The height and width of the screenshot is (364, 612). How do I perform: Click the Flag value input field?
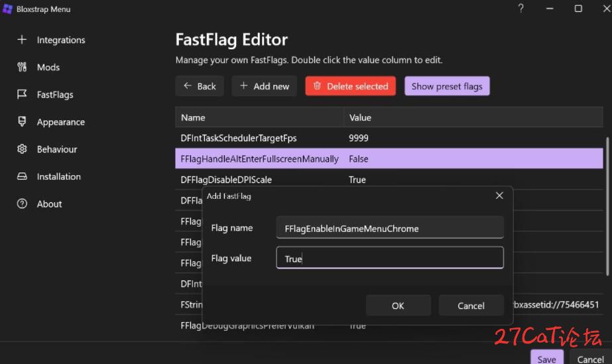[x=390, y=258]
